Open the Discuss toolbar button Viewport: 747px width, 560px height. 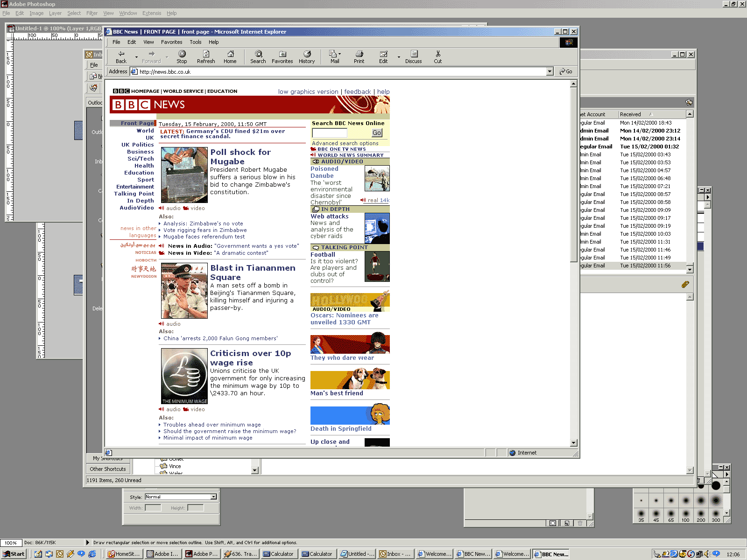tap(414, 57)
